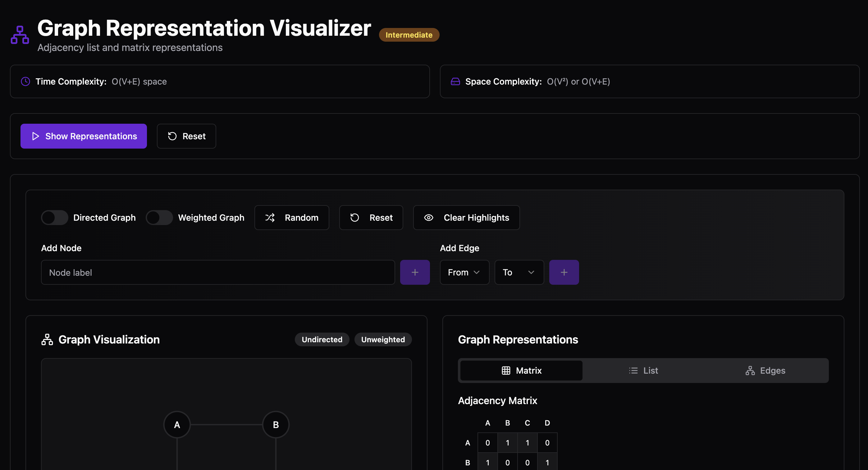Click the Undirected badge above the graph
The height and width of the screenshot is (470, 868).
pos(322,339)
